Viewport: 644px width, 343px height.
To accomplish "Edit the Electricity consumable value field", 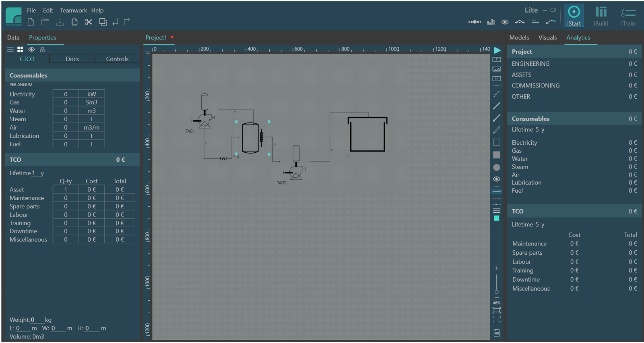I will (66, 94).
